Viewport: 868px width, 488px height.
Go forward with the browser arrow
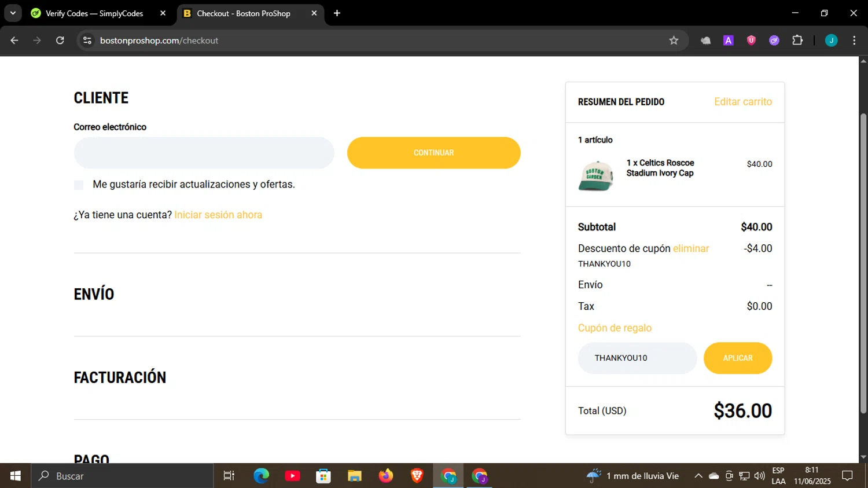click(37, 41)
